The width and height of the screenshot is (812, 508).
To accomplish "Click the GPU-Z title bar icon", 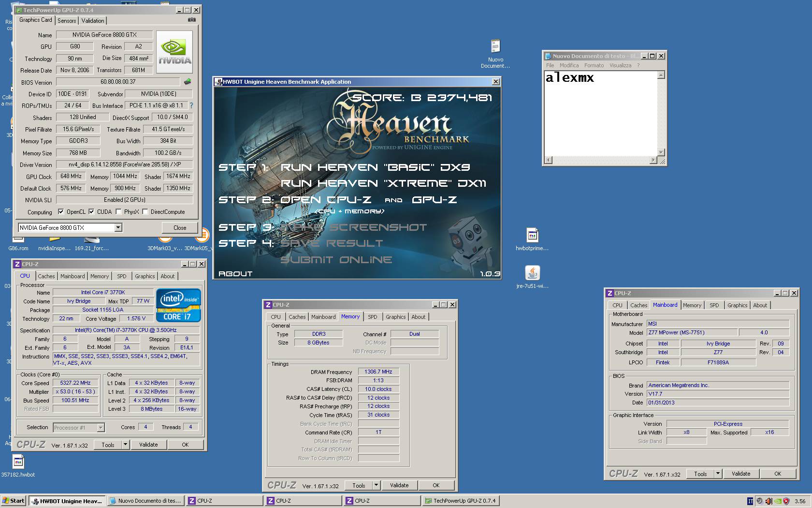I will (x=19, y=10).
